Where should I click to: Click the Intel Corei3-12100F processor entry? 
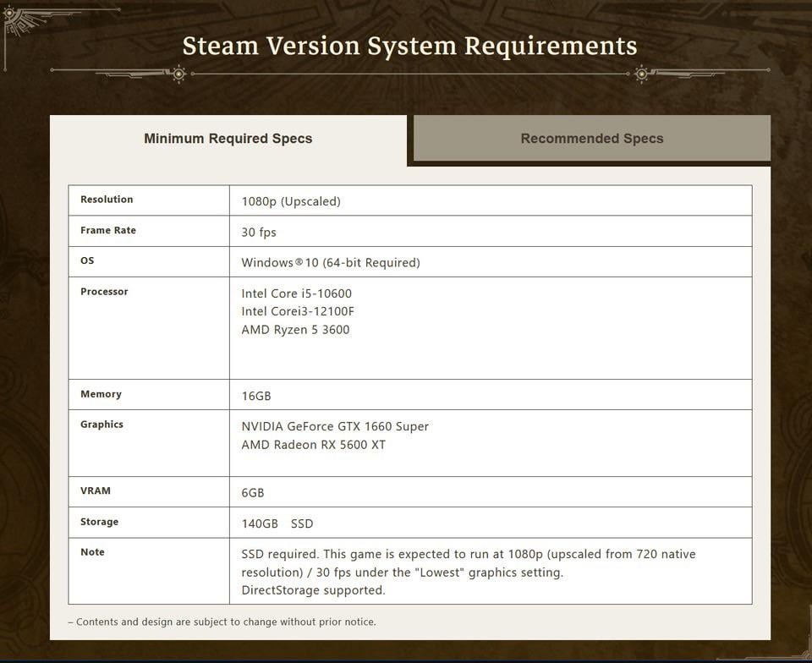[298, 311]
